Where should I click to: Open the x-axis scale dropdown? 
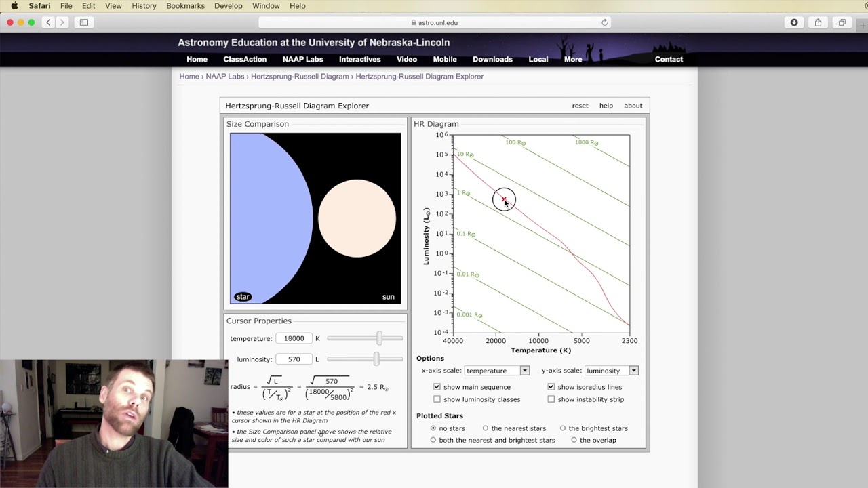[497, 371]
